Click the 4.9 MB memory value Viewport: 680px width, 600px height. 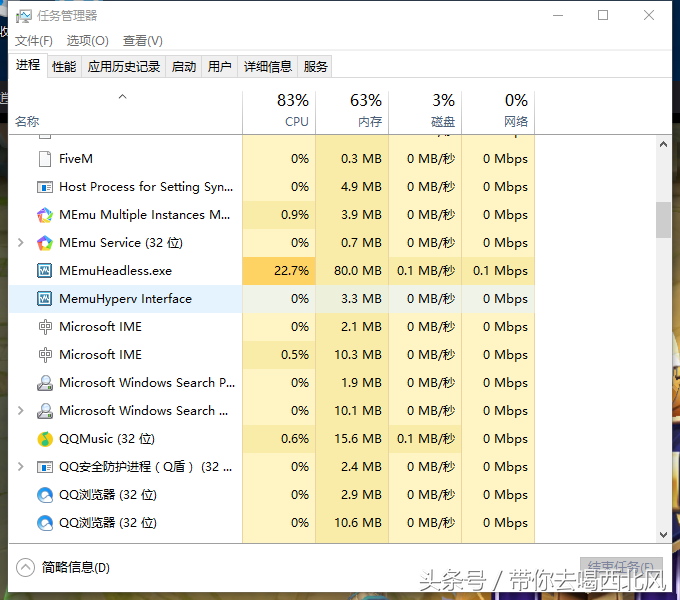tap(361, 187)
